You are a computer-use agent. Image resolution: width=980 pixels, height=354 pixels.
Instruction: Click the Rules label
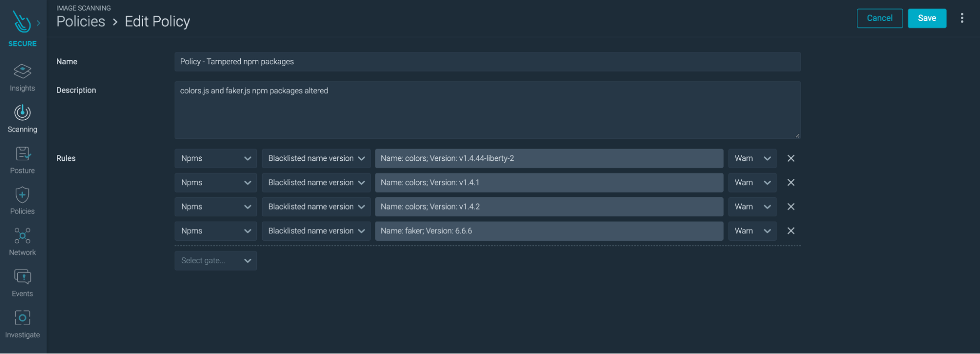point(66,158)
